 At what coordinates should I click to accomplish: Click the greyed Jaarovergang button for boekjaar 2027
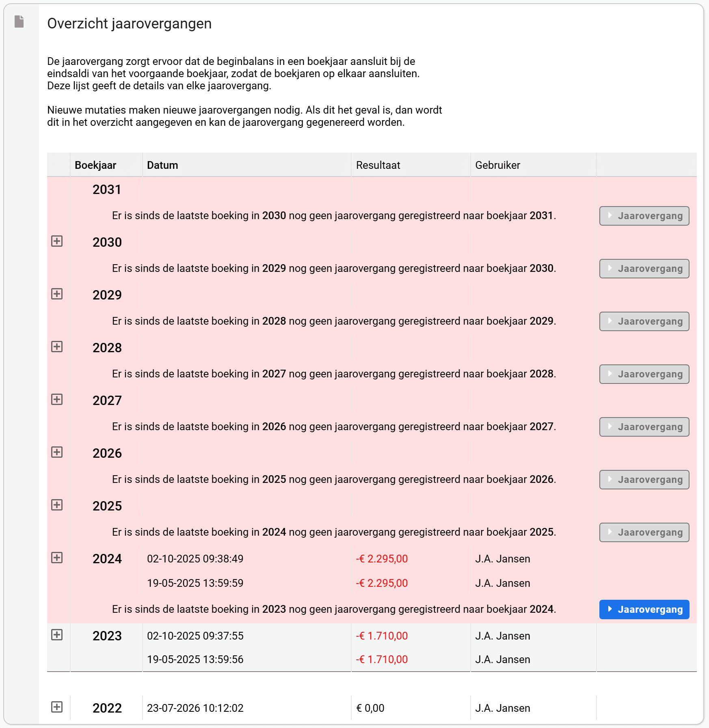click(x=644, y=427)
